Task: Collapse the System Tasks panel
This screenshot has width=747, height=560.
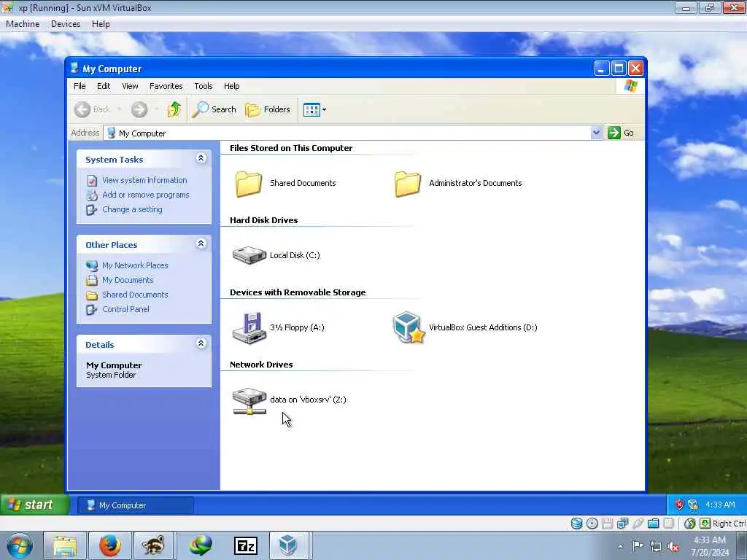Action: pyautogui.click(x=201, y=158)
